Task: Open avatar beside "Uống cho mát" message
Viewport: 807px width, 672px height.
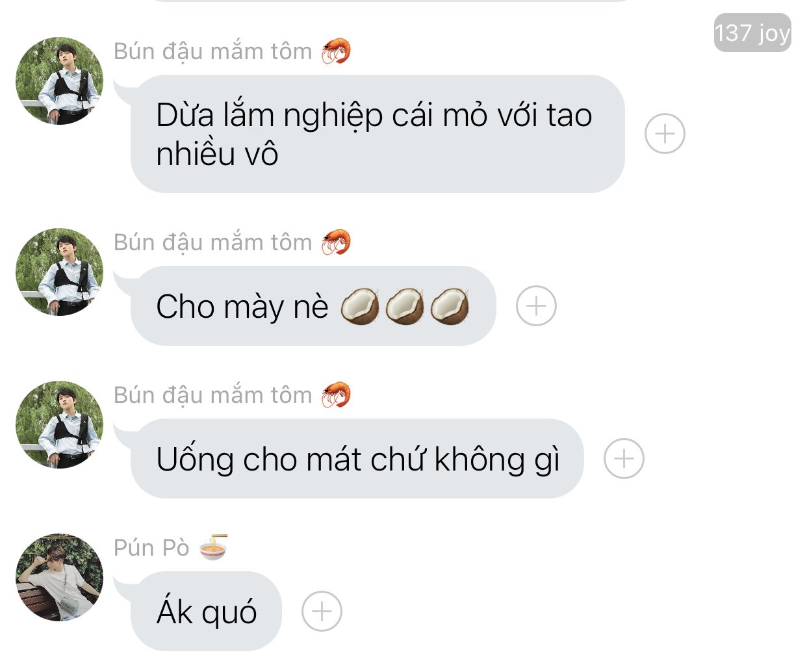Action: pyautogui.click(x=59, y=424)
